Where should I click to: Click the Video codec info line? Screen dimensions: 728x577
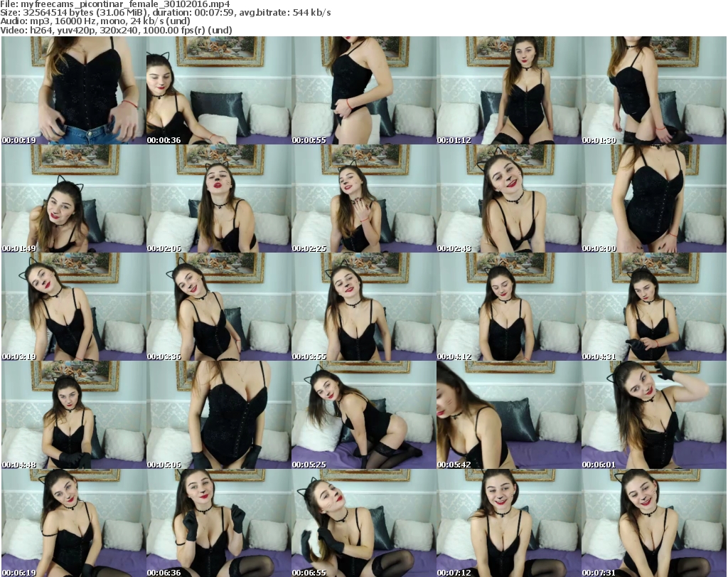(115, 31)
